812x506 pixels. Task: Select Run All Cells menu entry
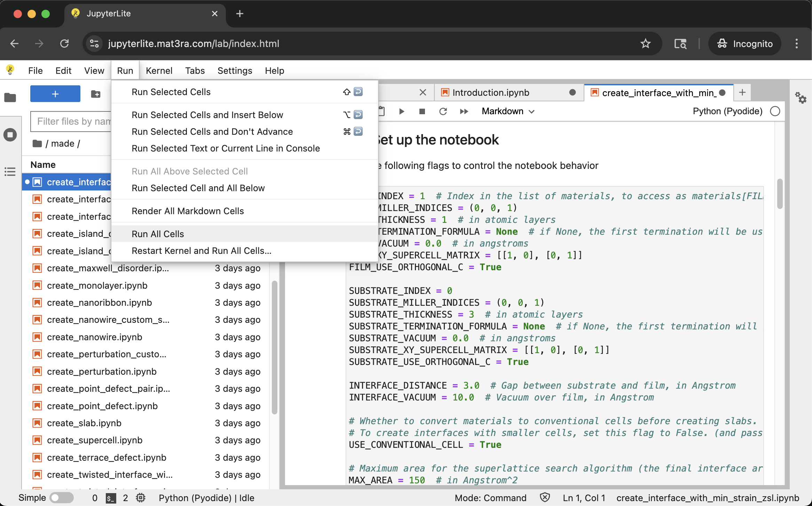158,234
